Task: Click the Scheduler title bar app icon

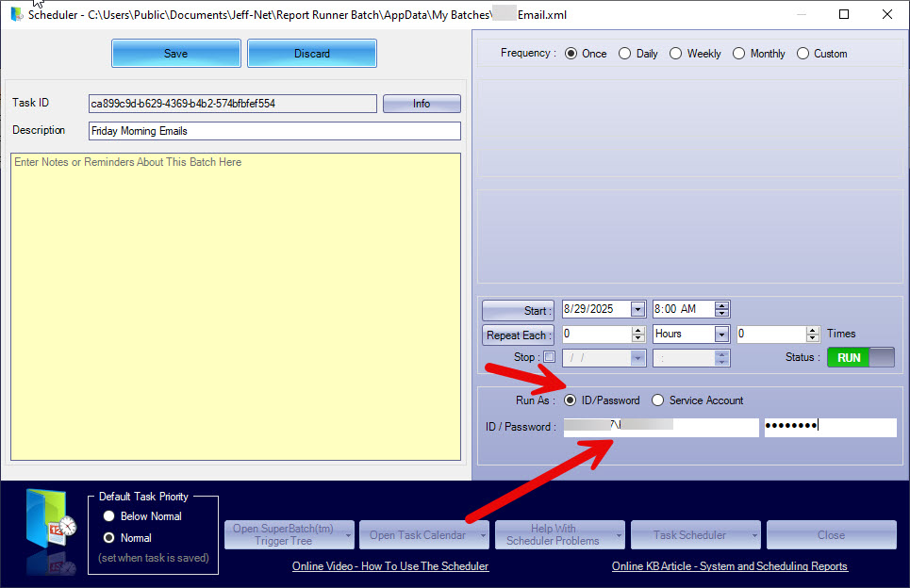Action: point(16,14)
